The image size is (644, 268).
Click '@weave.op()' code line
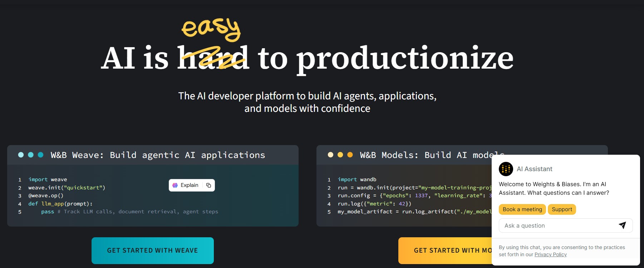tap(46, 195)
